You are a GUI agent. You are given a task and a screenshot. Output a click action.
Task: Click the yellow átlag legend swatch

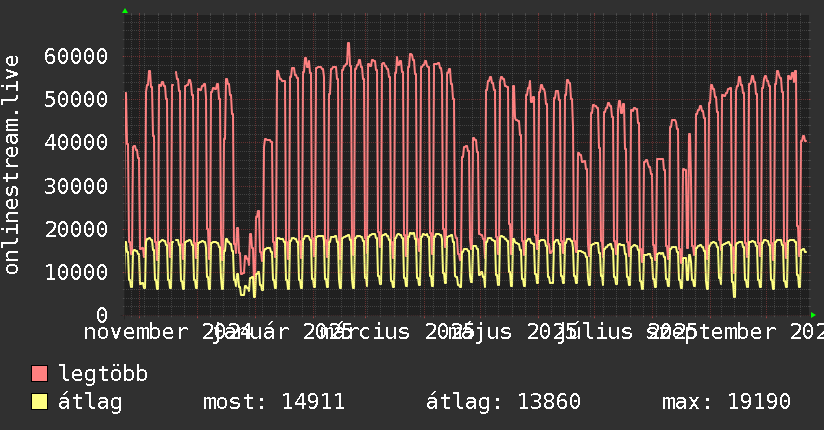[39, 403]
